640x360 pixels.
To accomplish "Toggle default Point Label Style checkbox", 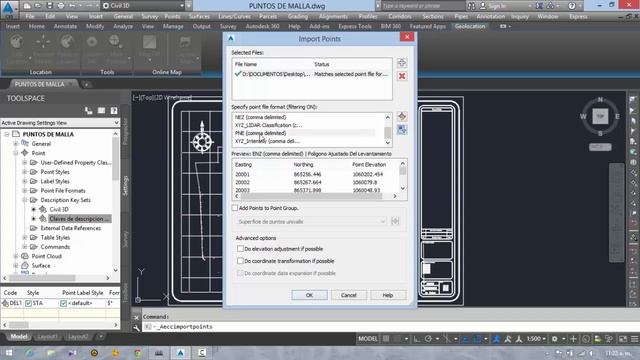I will point(63,303).
